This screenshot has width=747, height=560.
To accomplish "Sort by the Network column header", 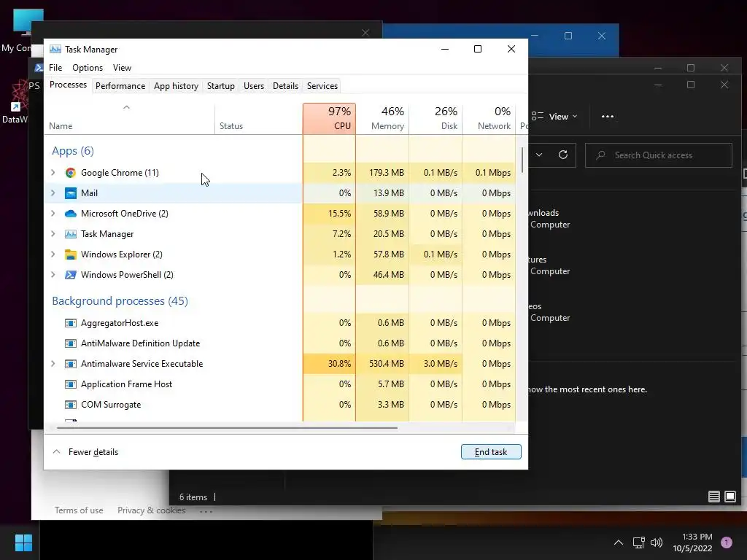I will 489,119.
